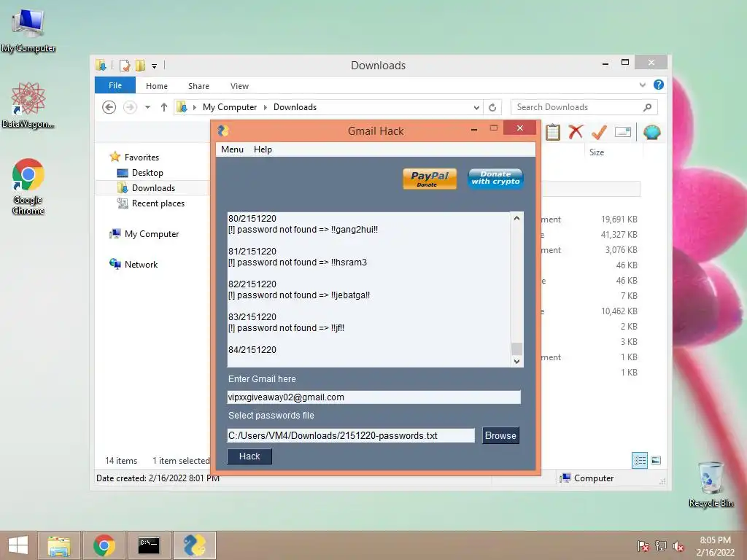Viewport: 747px width, 560px height.
Task: Open Help in Gmail Hack window
Action: pos(263,149)
